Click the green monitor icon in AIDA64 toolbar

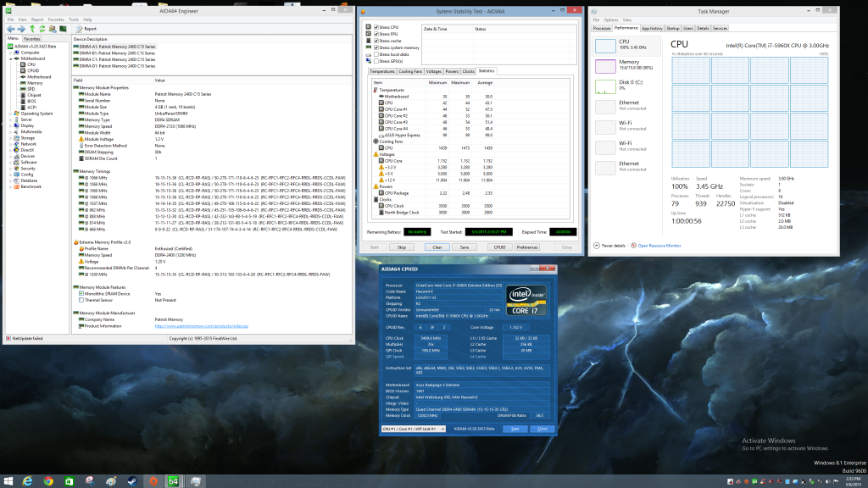pyautogui.click(x=63, y=29)
